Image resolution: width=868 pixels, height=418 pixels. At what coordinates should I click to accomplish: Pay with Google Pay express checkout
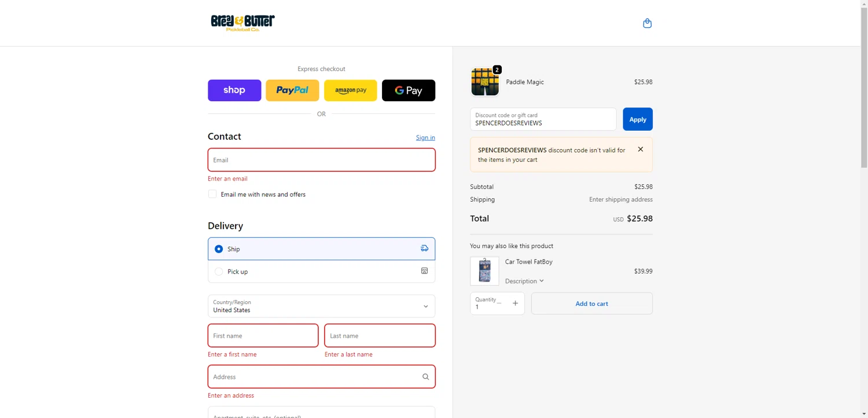[x=409, y=90]
